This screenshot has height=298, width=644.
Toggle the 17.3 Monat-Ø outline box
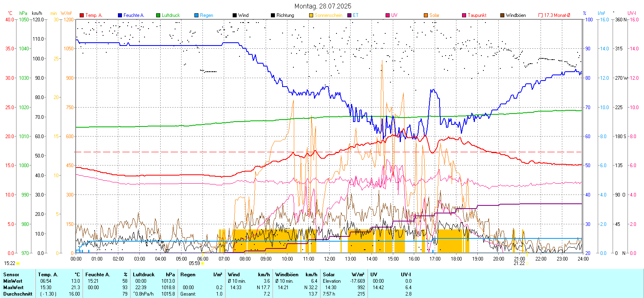(541, 15)
